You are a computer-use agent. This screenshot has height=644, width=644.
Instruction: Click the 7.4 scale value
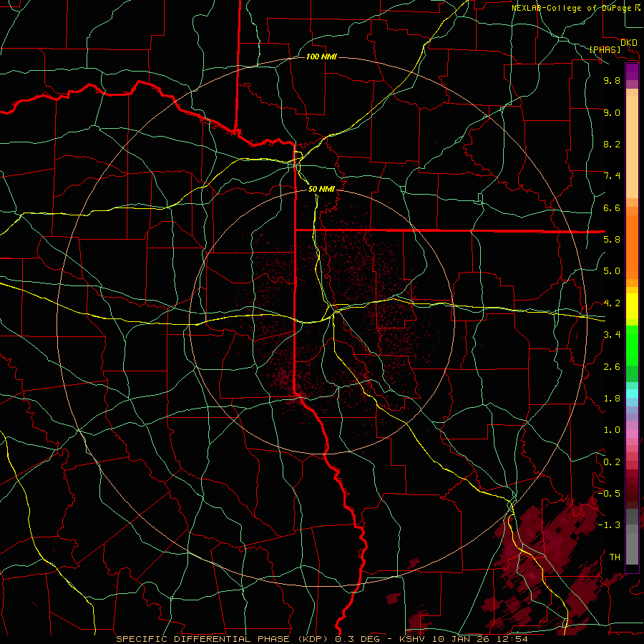point(612,176)
